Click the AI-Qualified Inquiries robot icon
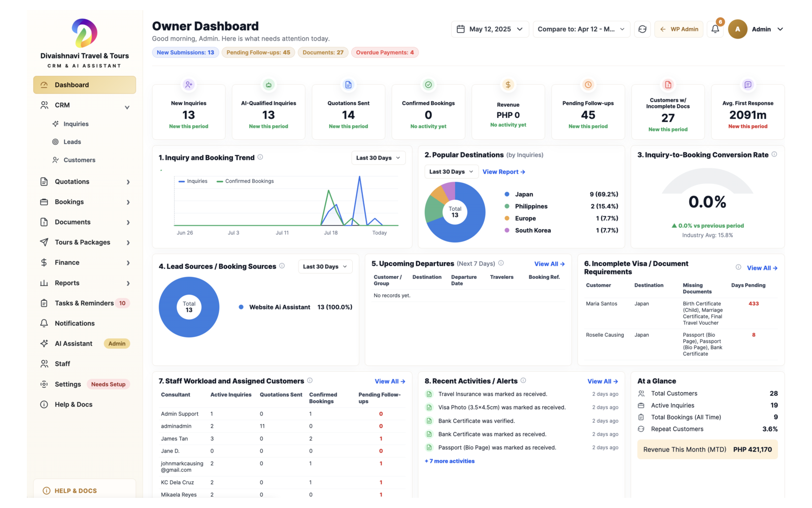This screenshot has height=508, width=812. (x=268, y=85)
